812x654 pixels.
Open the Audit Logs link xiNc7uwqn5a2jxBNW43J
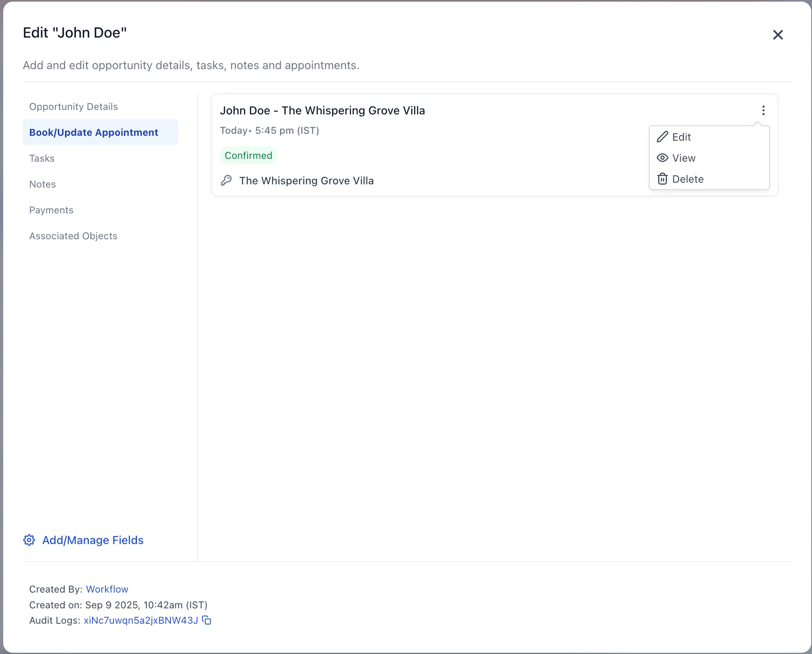(140, 620)
